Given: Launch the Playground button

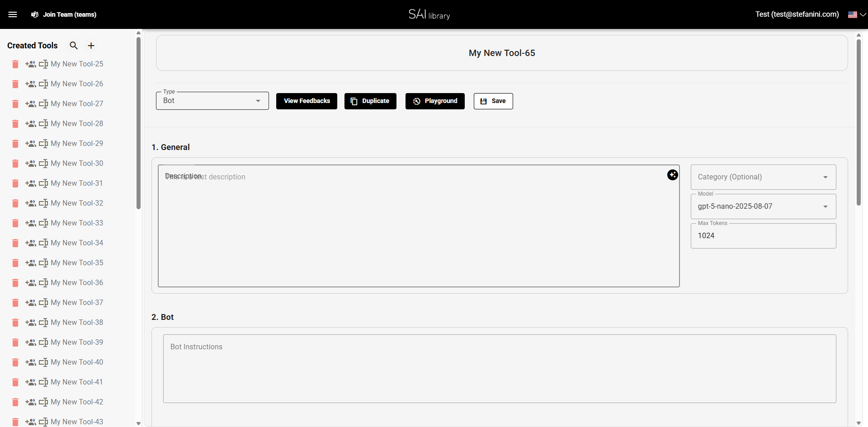Looking at the screenshot, I should point(434,101).
